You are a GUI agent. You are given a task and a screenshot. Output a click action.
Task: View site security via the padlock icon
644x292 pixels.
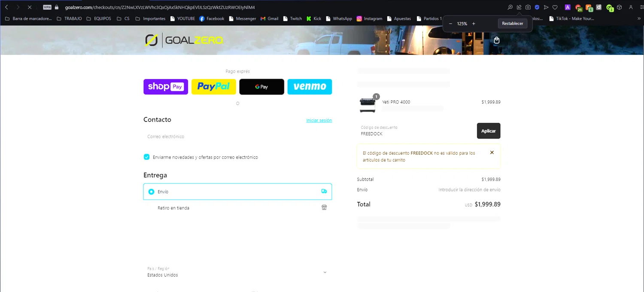(x=57, y=7)
